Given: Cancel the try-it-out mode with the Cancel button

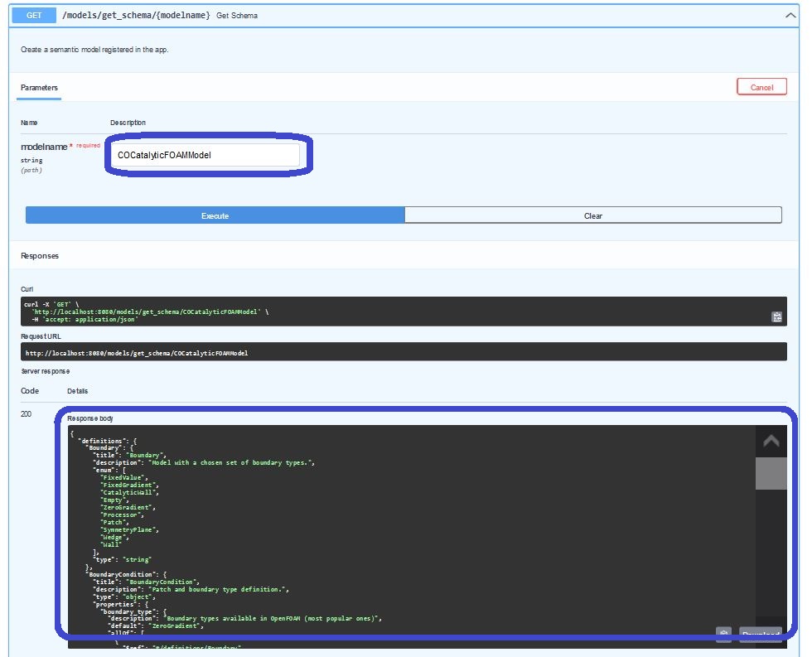Looking at the screenshot, I should 761,87.
